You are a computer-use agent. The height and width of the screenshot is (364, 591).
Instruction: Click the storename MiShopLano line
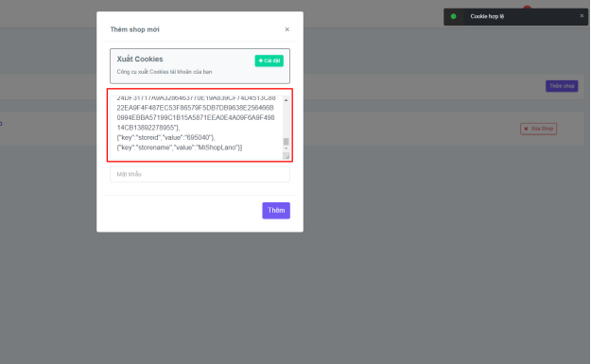[180, 147]
